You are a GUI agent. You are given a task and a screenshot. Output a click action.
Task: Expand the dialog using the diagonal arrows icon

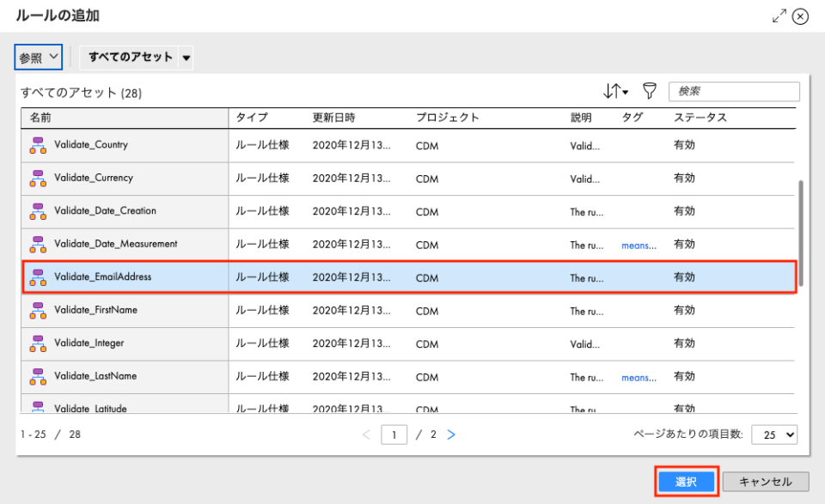pyautogui.click(x=779, y=15)
